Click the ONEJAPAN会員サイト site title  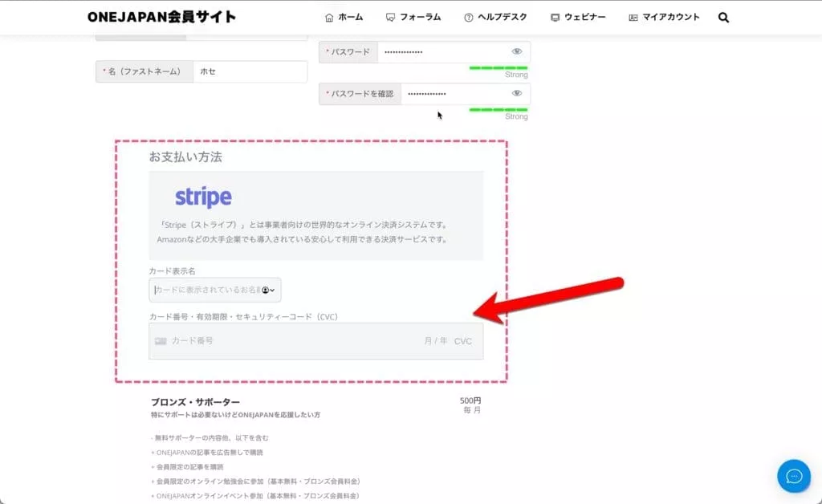(161, 17)
